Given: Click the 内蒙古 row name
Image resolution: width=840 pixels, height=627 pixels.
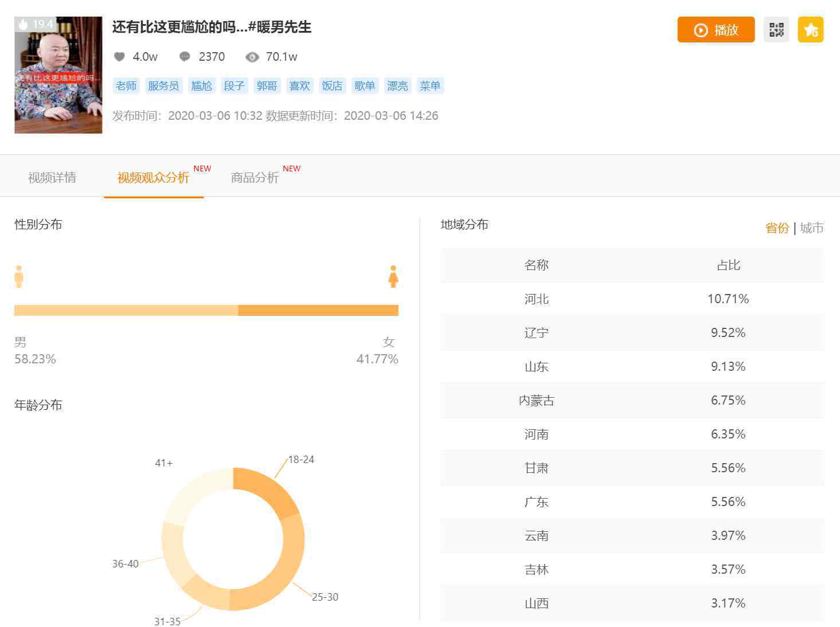Looking at the screenshot, I should tap(536, 401).
